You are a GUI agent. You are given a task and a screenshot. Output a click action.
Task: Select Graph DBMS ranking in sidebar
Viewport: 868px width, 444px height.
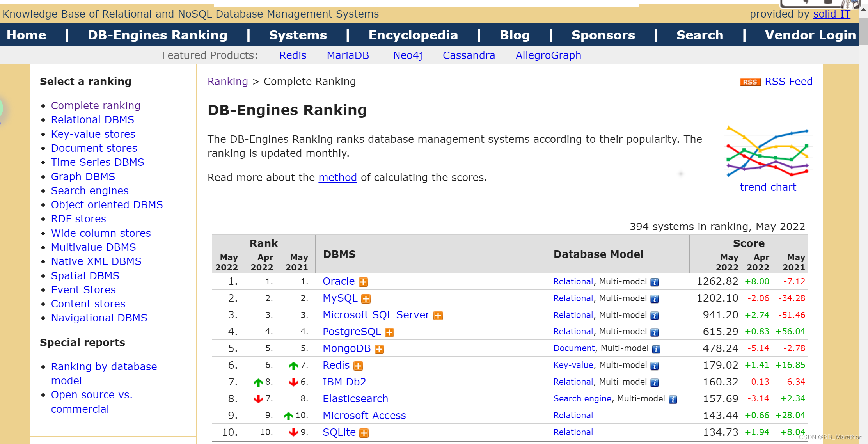83,177
